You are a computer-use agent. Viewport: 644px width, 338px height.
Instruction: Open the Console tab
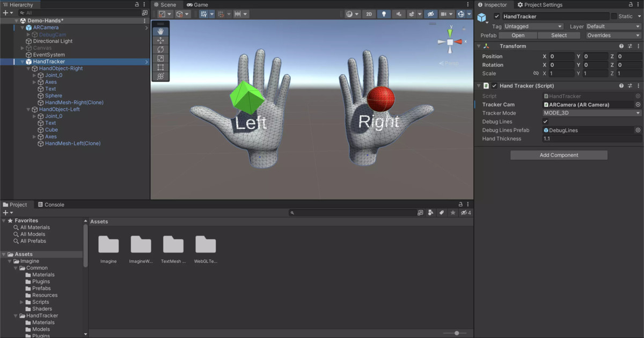tap(51, 204)
